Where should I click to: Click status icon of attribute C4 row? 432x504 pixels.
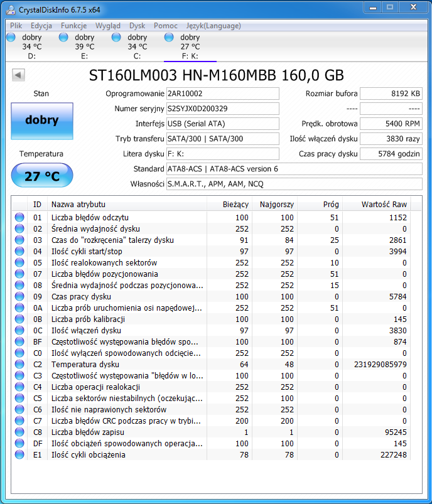tap(19, 387)
